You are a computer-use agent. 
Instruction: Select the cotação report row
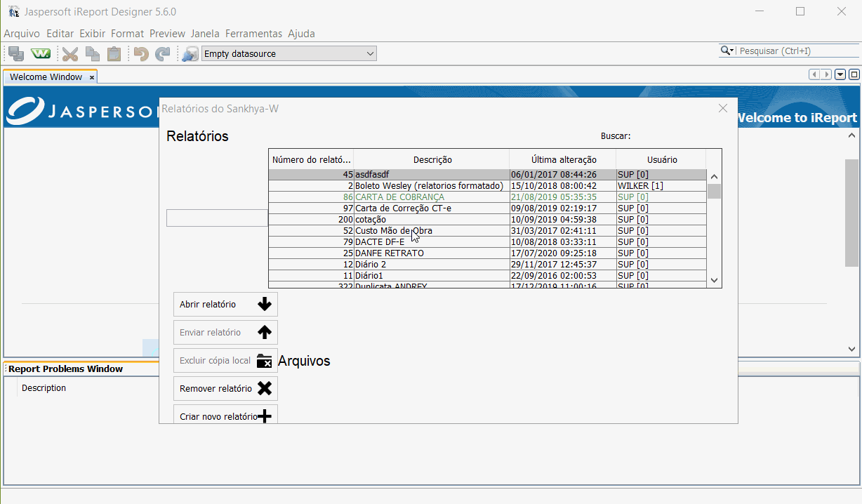coord(487,219)
